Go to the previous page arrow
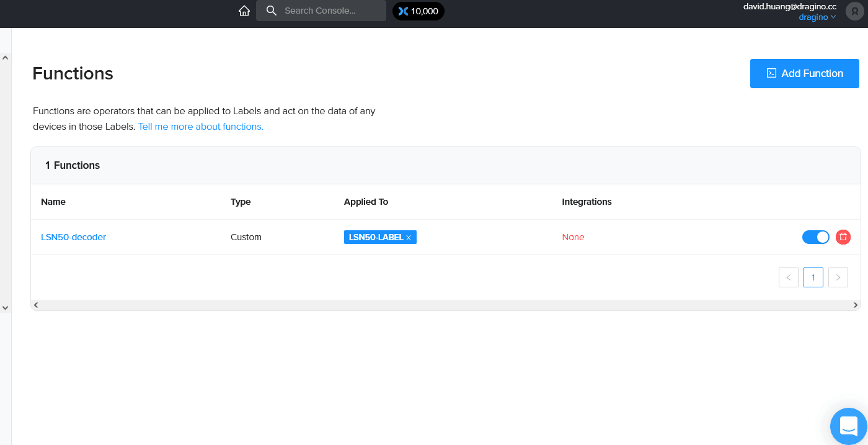This screenshot has width=868, height=445. (789, 277)
